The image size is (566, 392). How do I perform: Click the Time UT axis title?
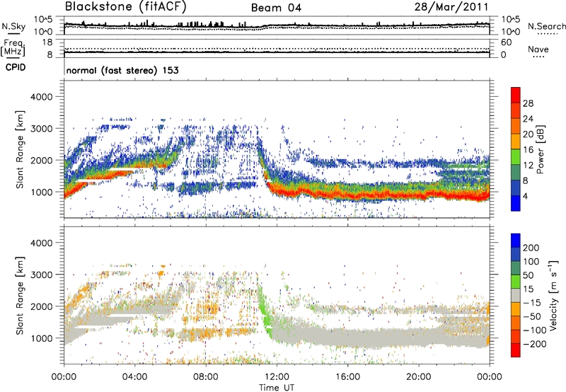point(277,388)
